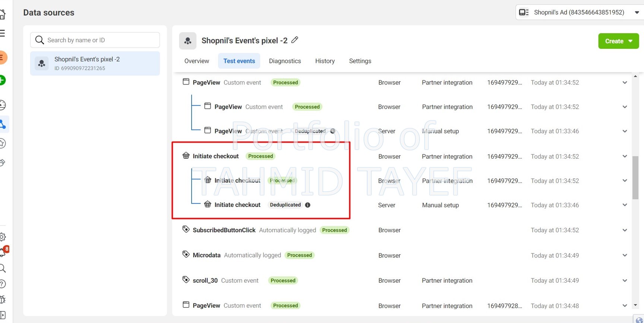
Task: Open the search magnifier icon in the left sidebar
Action: (x=3, y=268)
